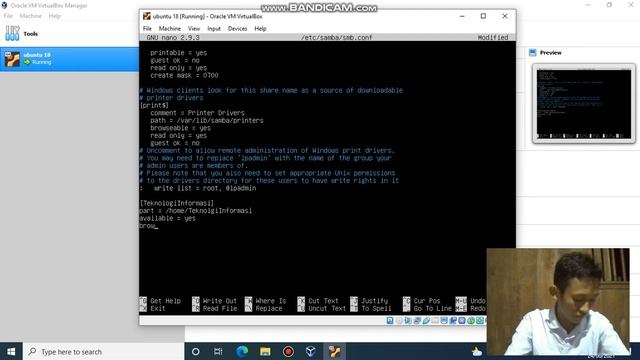Open View menu in VM window

pyautogui.click(x=194, y=29)
